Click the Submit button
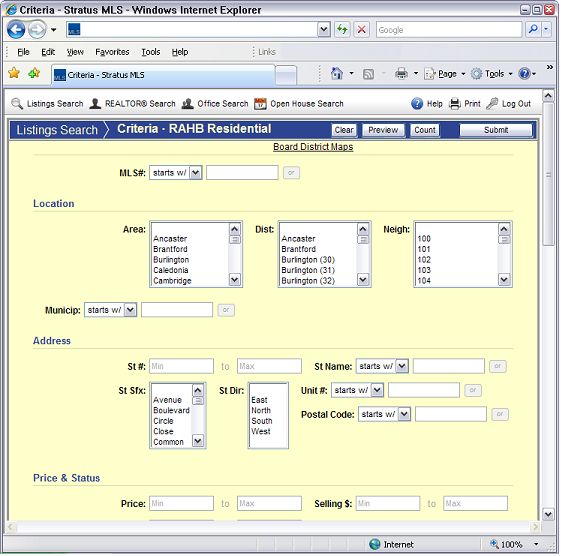The height and width of the screenshot is (556, 561). (x=496, y=130)
